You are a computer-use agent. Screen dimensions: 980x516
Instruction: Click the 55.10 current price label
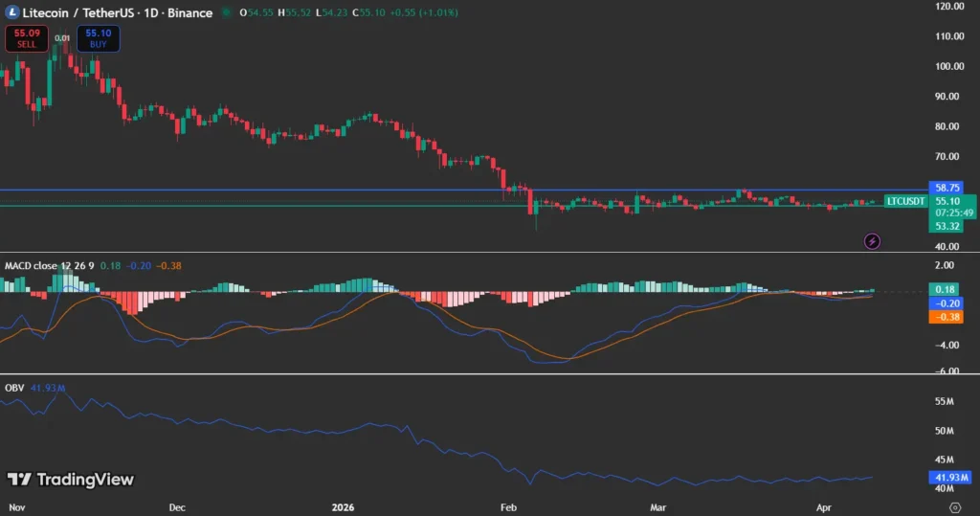coord(947,201)
